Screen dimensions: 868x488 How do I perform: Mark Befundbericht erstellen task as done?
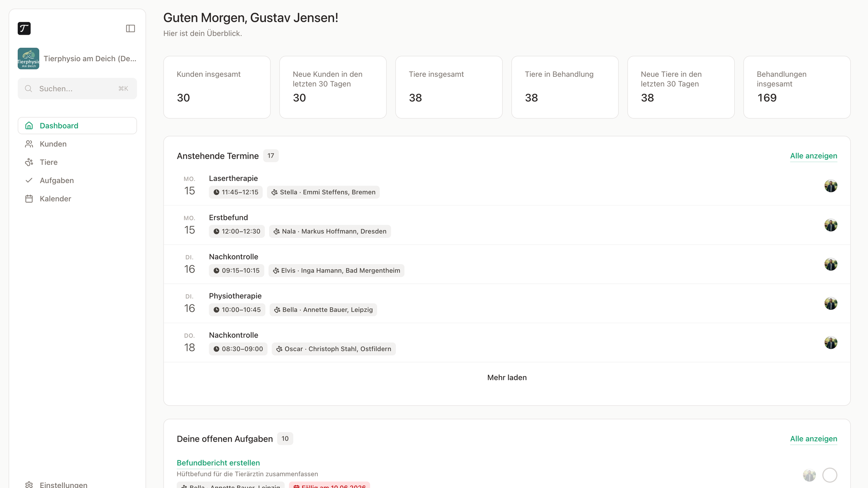point(830,475)
